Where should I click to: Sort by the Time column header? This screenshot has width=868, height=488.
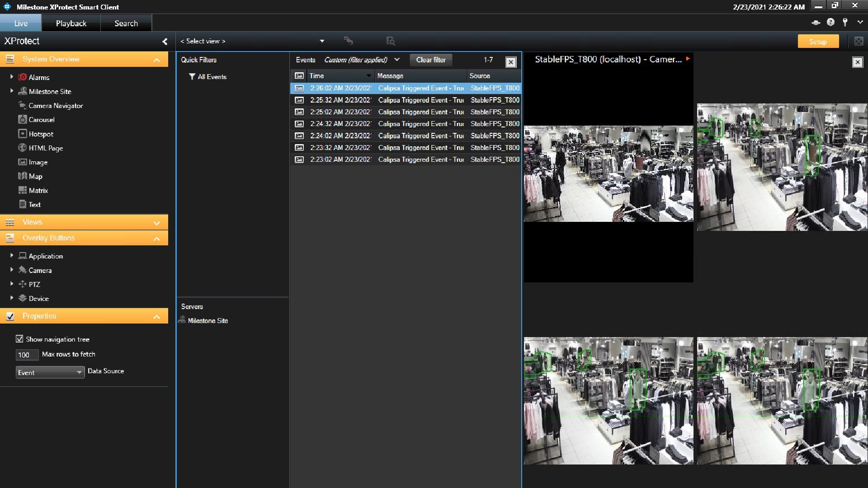(341, 76)
